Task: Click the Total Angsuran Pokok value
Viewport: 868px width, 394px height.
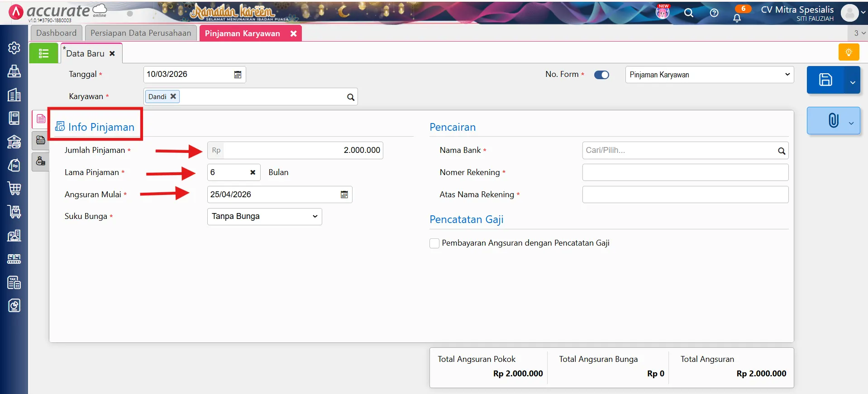Action: 518,374
